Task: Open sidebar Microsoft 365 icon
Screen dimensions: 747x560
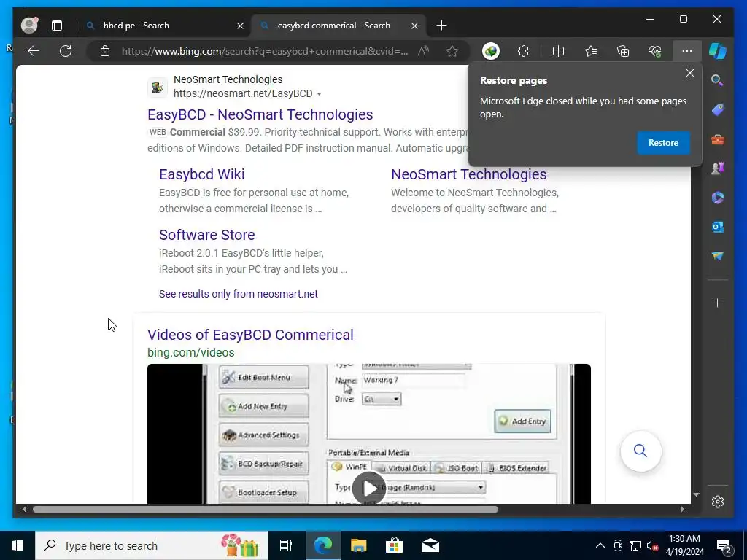Action: [718, 198]
